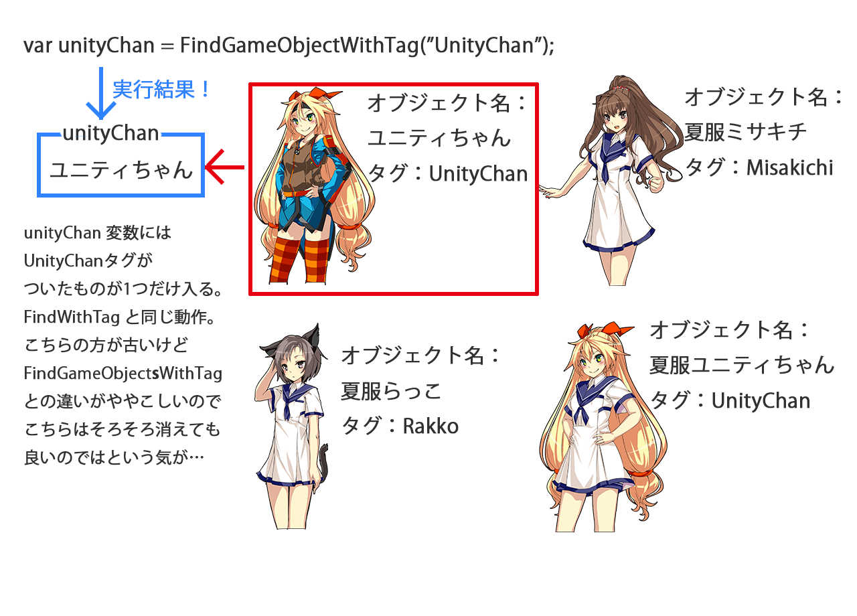Image resolution: width=857 pixels, height=616 pixels.
Task: Click the タグ：UnityChan text inside the red box
Action: click(x=448, y=174)
